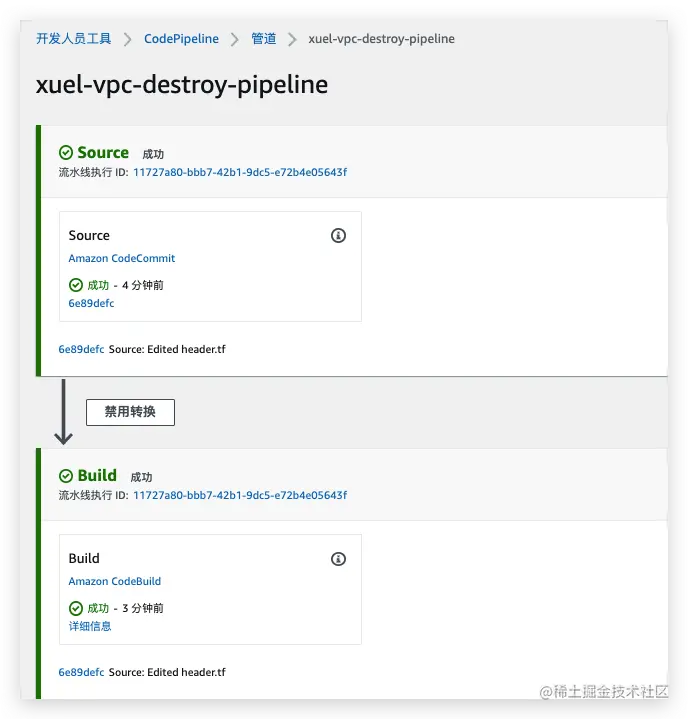Viewport: 688px width, 719px height.
Task: Click the Build action info icon
Action: pyautogui.click(x=338, y=559)
